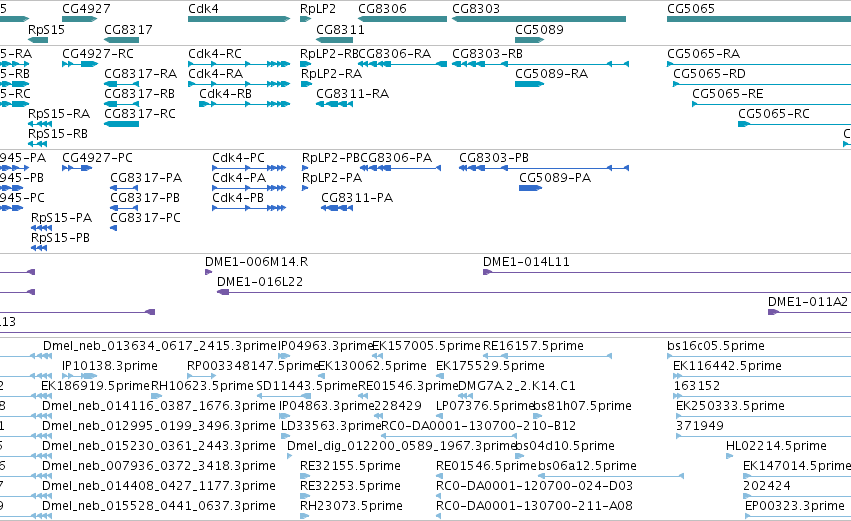This screenshot has width=851, height=521.
Task: Click EST RE32253.5prime
Action: coord(350,487)
